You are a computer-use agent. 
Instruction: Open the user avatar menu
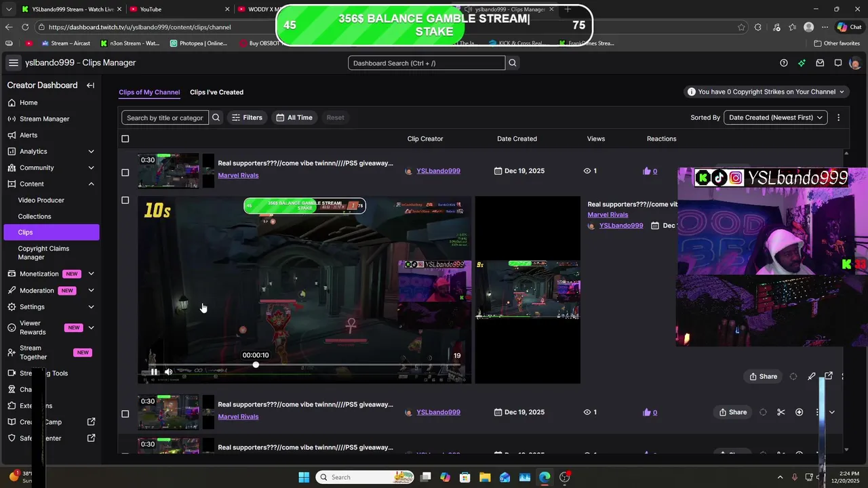854,63
